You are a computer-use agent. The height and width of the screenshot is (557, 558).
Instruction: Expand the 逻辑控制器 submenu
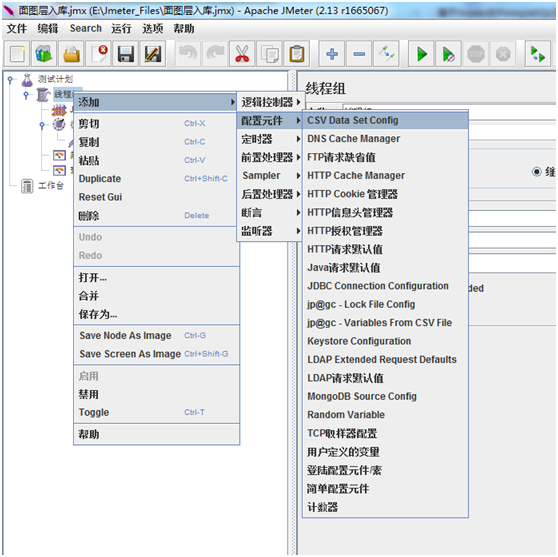[270, 102]
